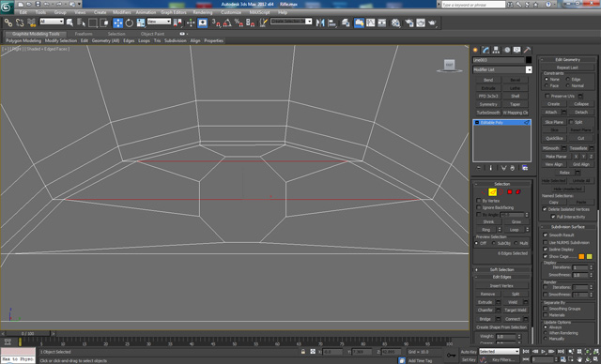The image size is (601, 364).
Task: Select Edge sub-object level icon
Action: pos(492,191)
